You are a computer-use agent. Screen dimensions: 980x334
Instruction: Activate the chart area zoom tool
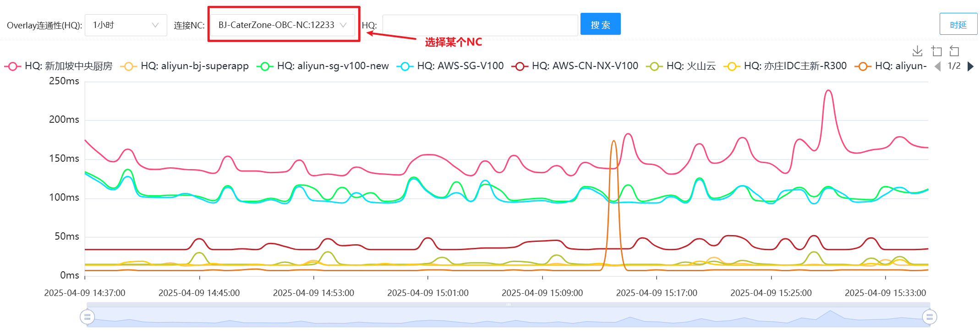pos(936,51)
